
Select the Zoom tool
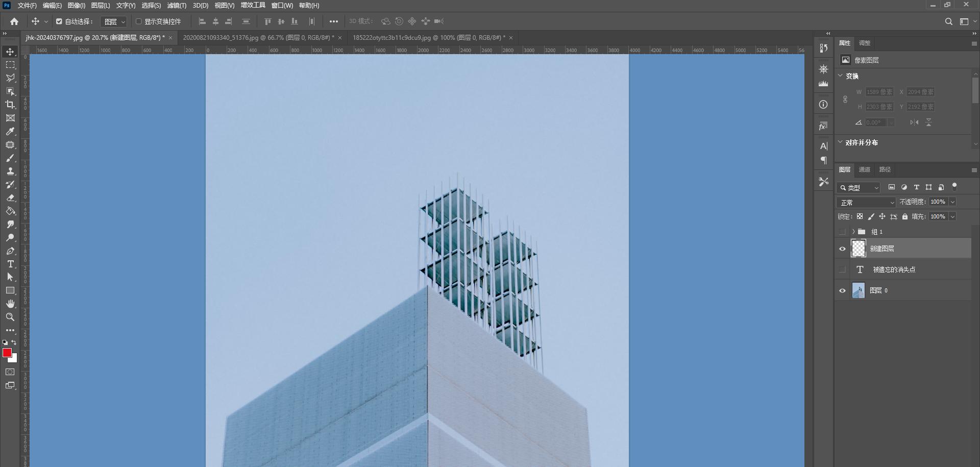coord(10,317)
